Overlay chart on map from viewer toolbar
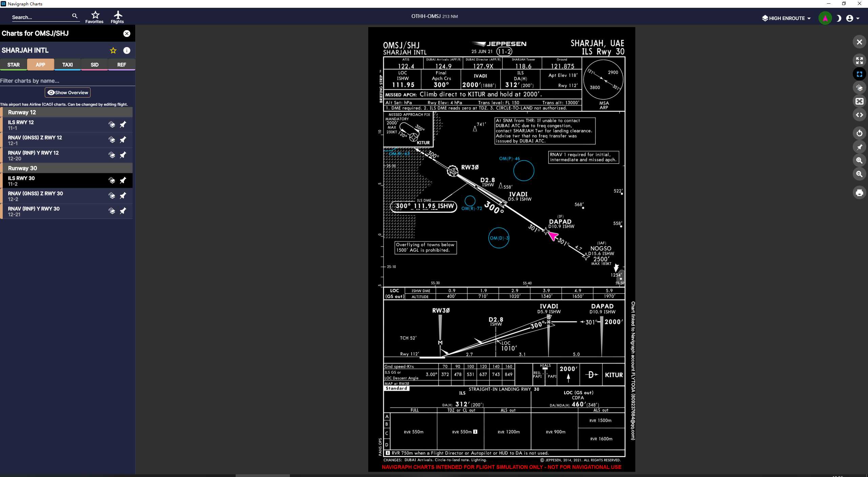This screenshot has width=868, height=477. click(859, 88)
